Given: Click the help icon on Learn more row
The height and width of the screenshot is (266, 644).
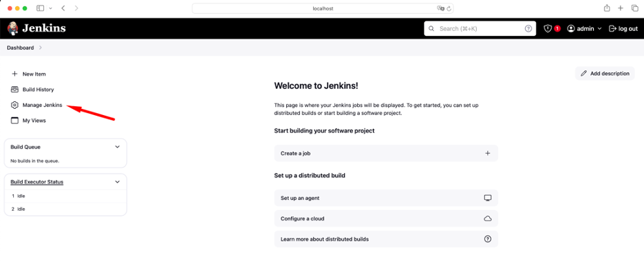Looking at the screenshot, I should [x=488, y=239].
